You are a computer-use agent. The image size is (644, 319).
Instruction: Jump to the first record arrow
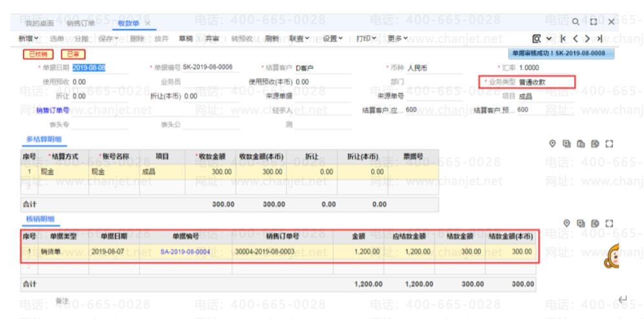pyautogui.click(x=563, y=39)
